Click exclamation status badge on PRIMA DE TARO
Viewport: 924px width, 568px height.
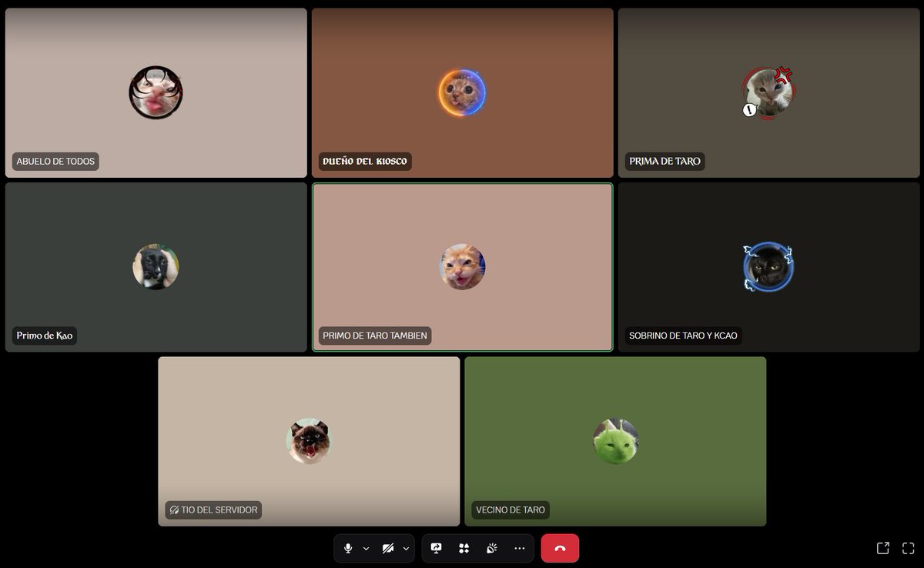750,110
